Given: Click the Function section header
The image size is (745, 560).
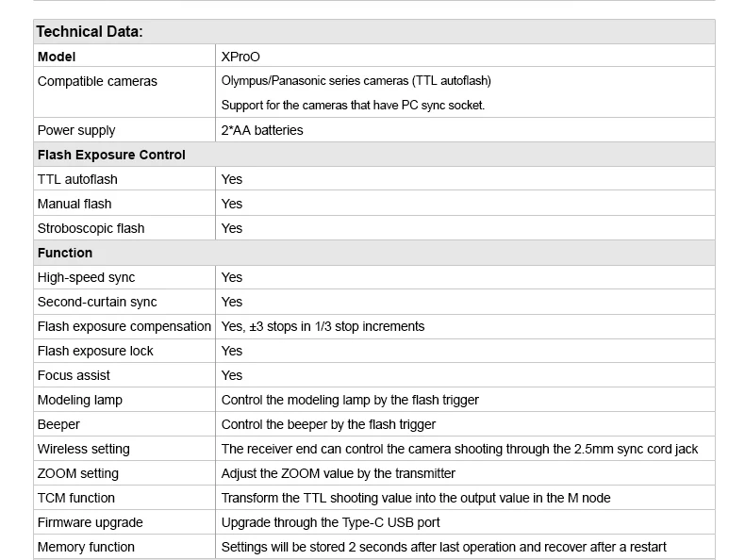Looking at the screenshot, I should tap(65, 253).
